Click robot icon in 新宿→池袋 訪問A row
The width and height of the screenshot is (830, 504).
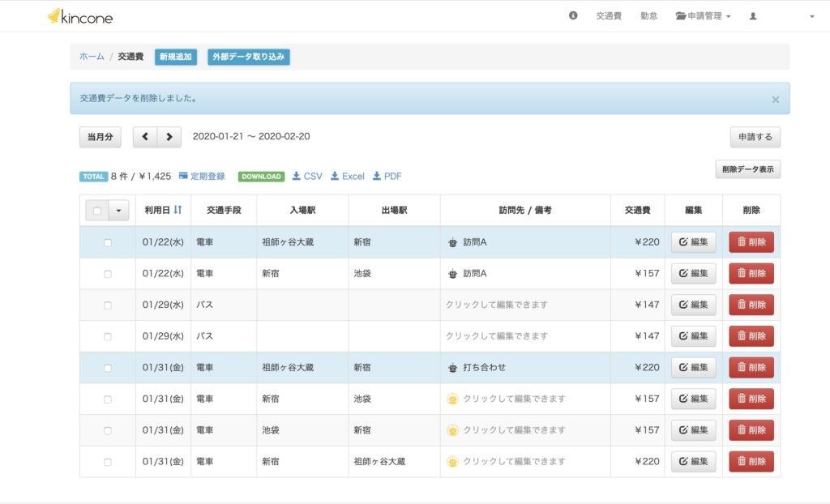coord(452,274)
